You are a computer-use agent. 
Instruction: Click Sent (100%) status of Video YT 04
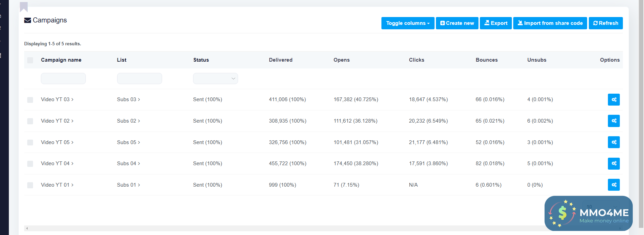[x=208, y=163]
